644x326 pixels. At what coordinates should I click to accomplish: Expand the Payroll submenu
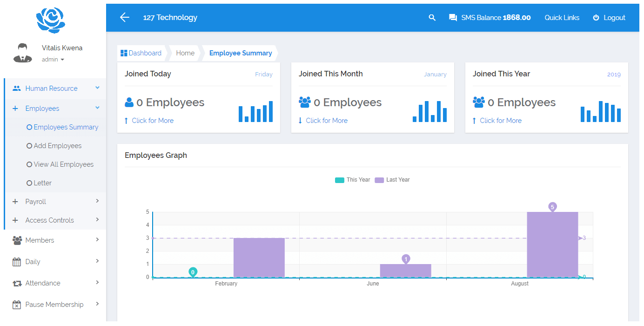(x=36, y=202)
